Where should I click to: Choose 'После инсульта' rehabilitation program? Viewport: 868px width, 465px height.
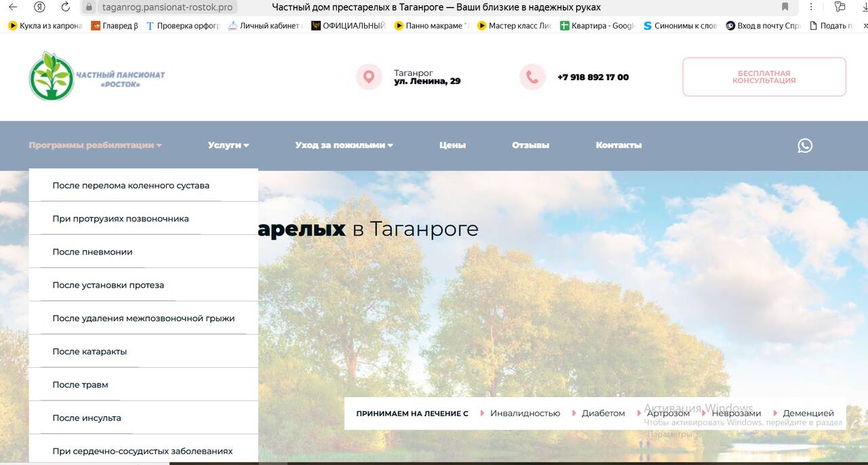[x=87, y=418]
